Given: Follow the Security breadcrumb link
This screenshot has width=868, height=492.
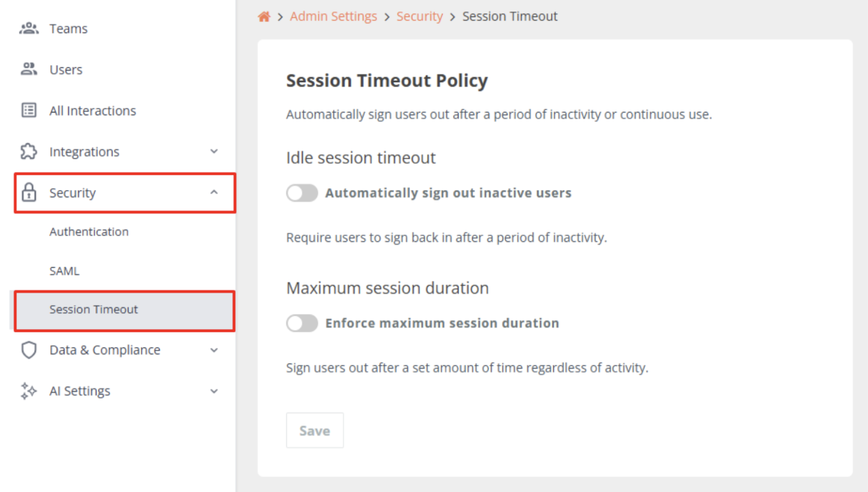Looking at the screenshot, I should pyautogui.click(x=419, y=17).
